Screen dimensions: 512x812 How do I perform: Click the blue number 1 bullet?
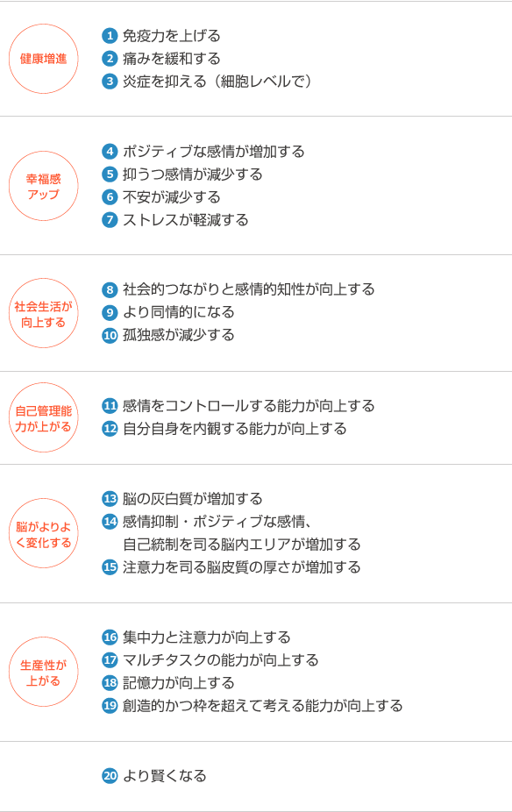[110, 36]
